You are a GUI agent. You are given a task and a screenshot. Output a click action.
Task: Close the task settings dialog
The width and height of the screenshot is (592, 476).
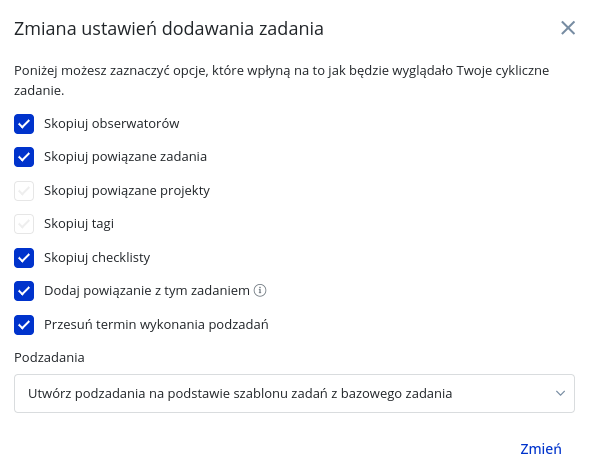click(567, 28)
